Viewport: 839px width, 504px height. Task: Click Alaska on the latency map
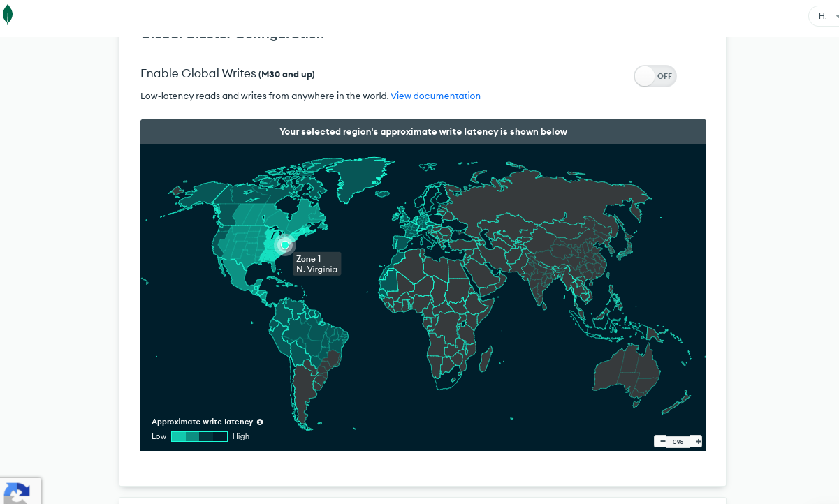point(189,195)
